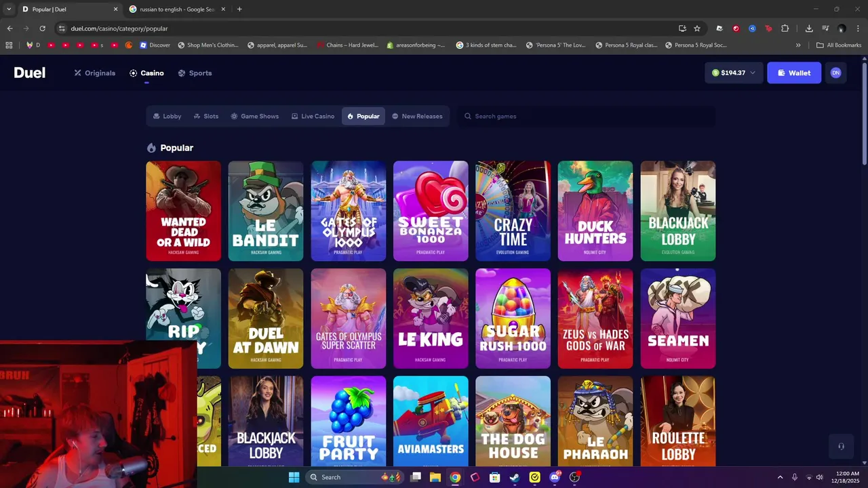Image resolution: width=868 pixels, height=488 pixels.
Task: Open the DN profile avatar menu
Action: (835, 73)
